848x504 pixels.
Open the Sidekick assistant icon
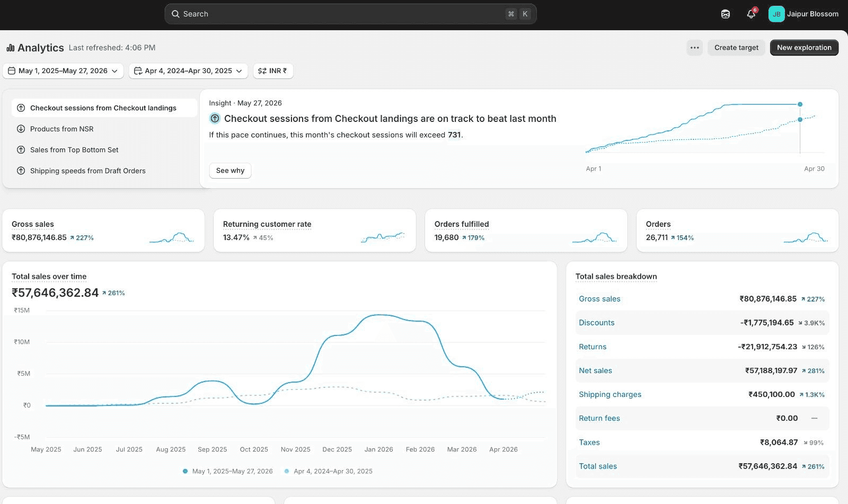click(x=726, y=14)
